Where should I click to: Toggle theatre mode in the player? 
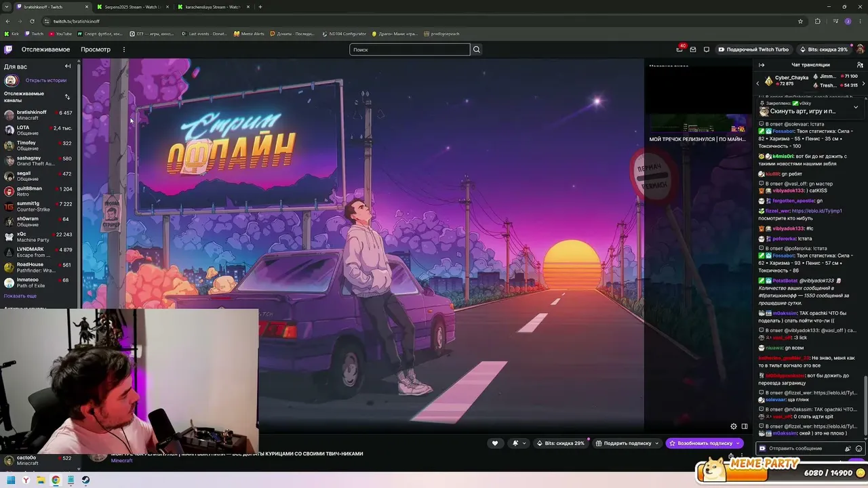[744, 426]
